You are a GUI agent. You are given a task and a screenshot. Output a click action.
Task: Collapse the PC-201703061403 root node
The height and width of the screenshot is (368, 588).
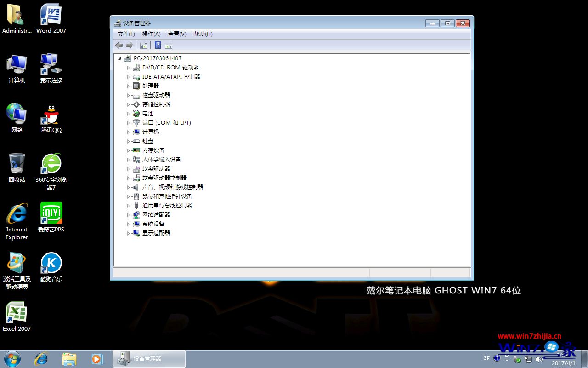120,58
